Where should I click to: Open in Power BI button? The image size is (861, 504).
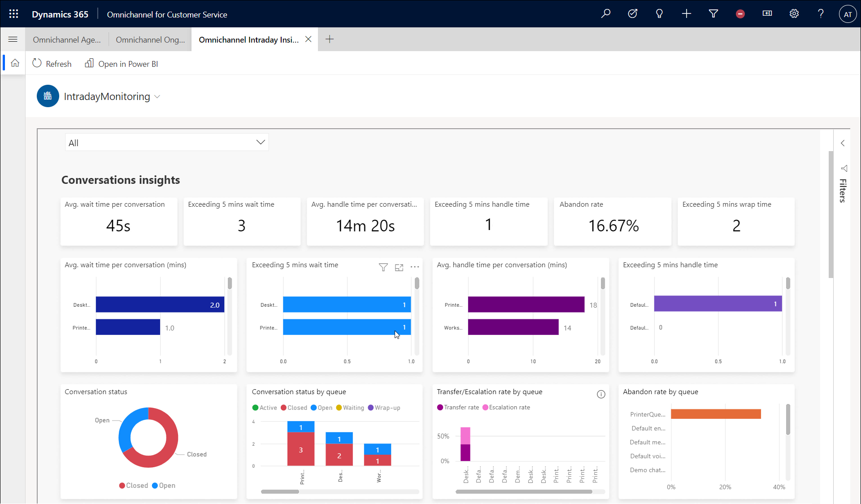[x=122, y=64]
